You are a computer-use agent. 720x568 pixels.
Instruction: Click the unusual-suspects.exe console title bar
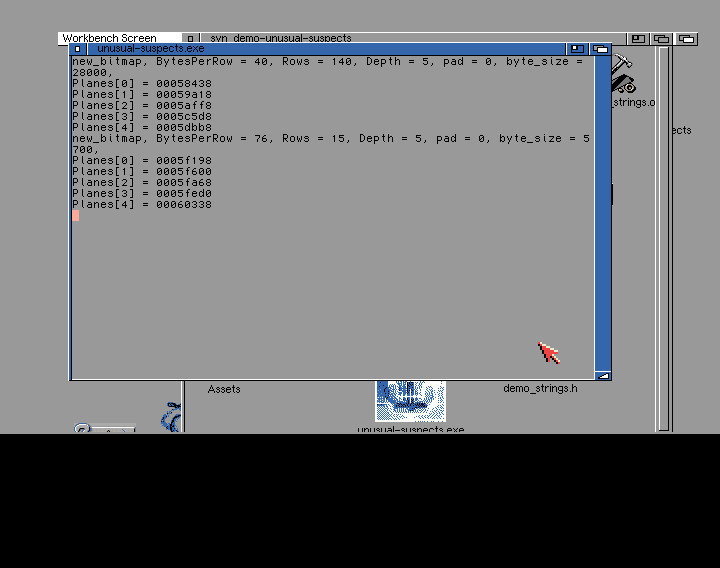[x=326, y=49]
